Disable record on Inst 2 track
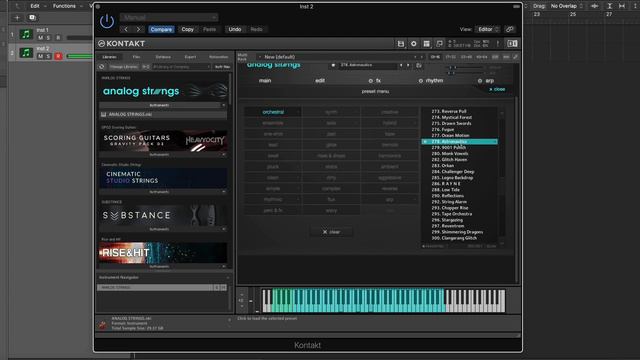 pos(58,56)
